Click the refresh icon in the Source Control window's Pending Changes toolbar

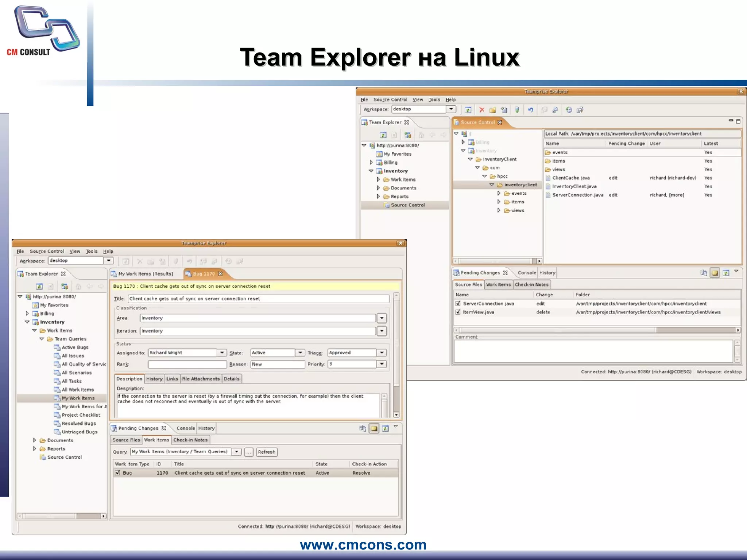click(726, 273)
